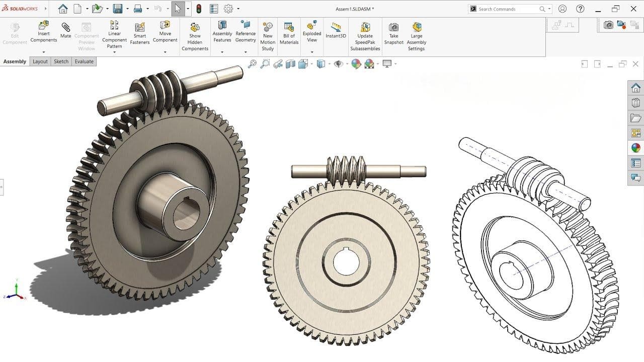
Task: Toggle Hide/Show Items eye icon
Action: click(339, 64)
